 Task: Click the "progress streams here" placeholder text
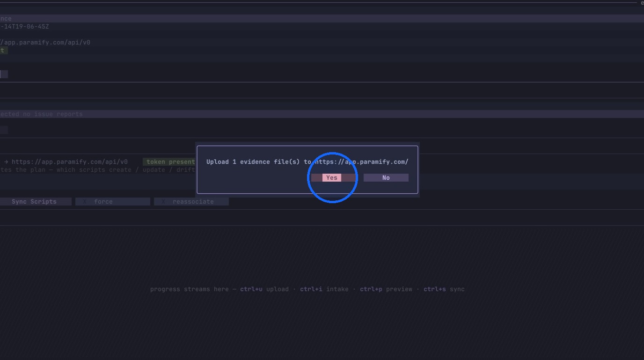click(x=190, y=289)
